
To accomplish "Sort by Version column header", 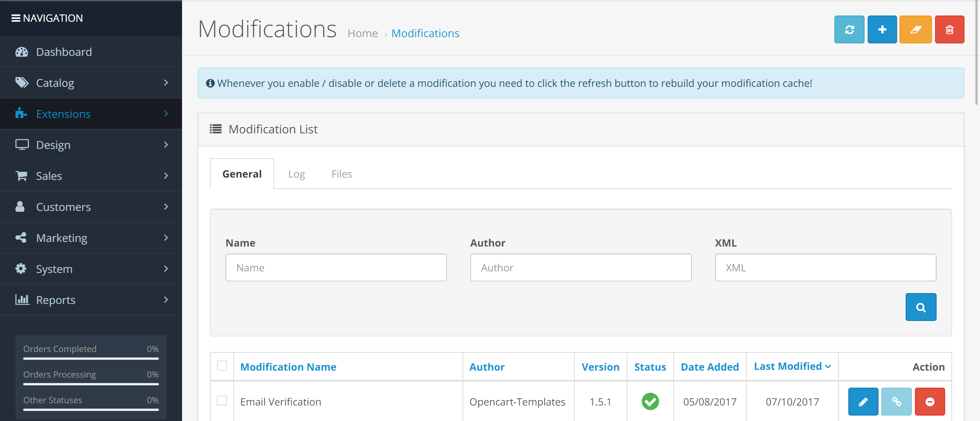I will [600, 367].
